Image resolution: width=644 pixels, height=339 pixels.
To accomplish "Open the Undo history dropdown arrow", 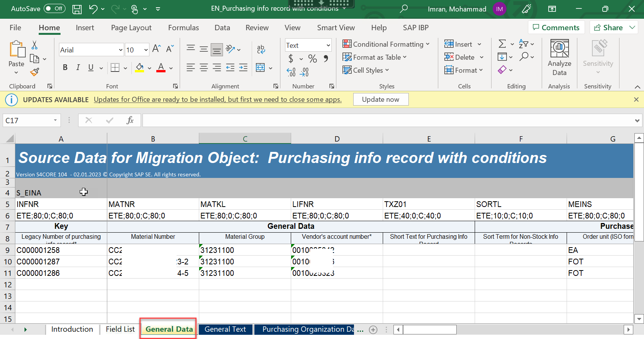I will tap(103, 9).
